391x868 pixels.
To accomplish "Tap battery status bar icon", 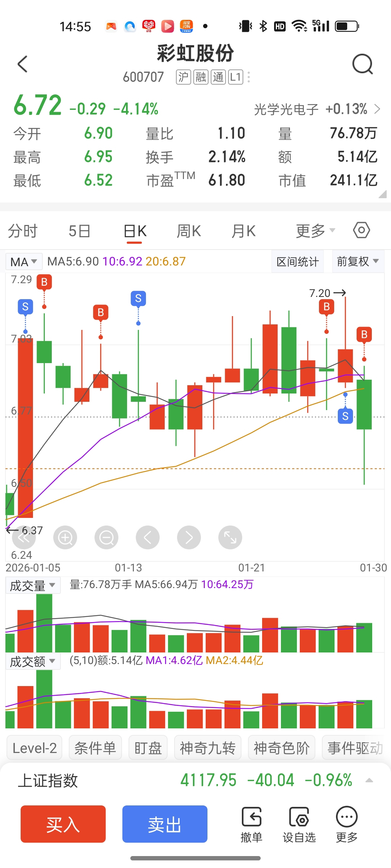I will [347, 26].
